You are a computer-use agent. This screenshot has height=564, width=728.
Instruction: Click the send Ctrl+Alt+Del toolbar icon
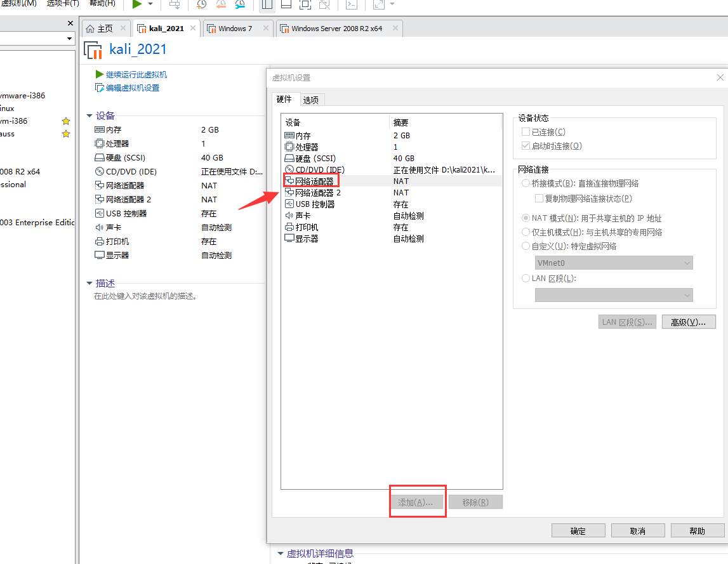[175, 4]
